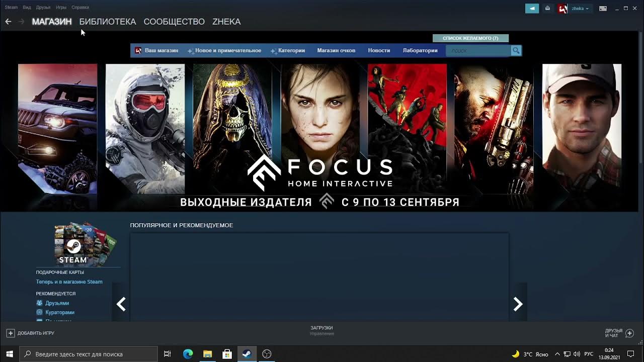Open ДРУЗЬЯ И ЧАТ panel
644x362 pixels.
coord(614,333)
